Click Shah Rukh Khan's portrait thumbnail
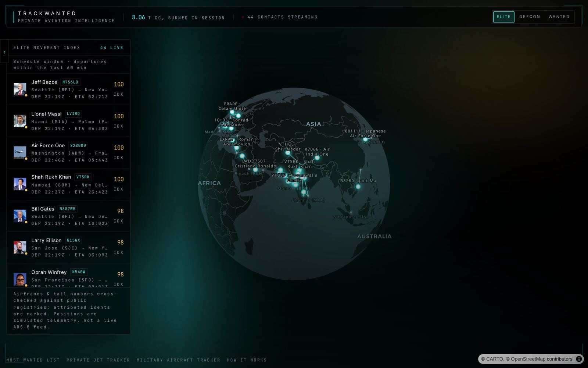This screenshot has width=588, height=368. 20,184
